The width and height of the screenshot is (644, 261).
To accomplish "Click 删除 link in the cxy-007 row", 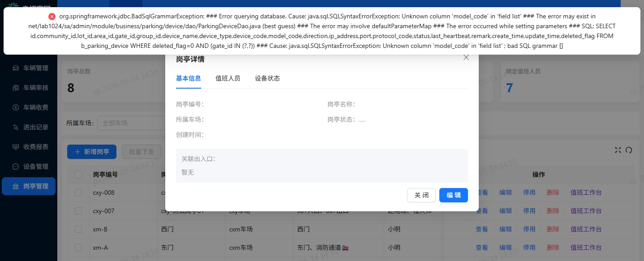I will tap(553, 211).
